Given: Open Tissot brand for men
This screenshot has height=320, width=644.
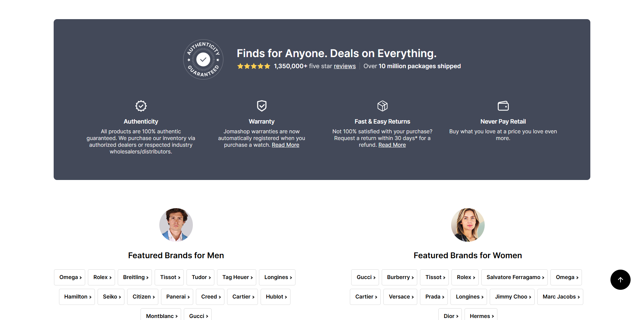Looking at the screenshot, I should pos(169,277).
